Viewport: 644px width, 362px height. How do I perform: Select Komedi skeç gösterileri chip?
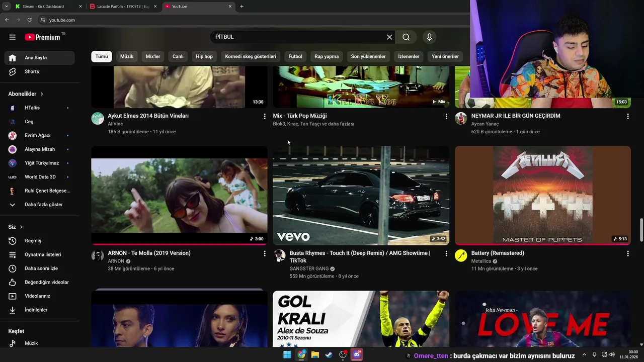tap(251, 56)
